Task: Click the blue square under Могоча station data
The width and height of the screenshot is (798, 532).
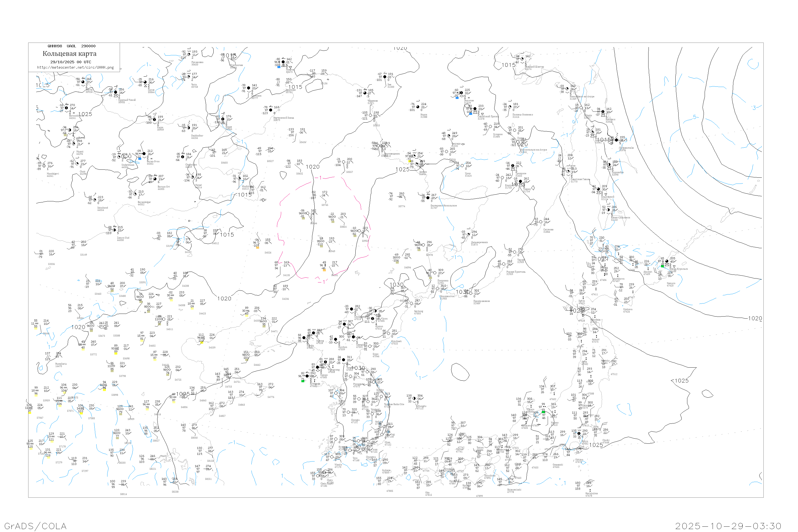Action: [x=279, y=67]
